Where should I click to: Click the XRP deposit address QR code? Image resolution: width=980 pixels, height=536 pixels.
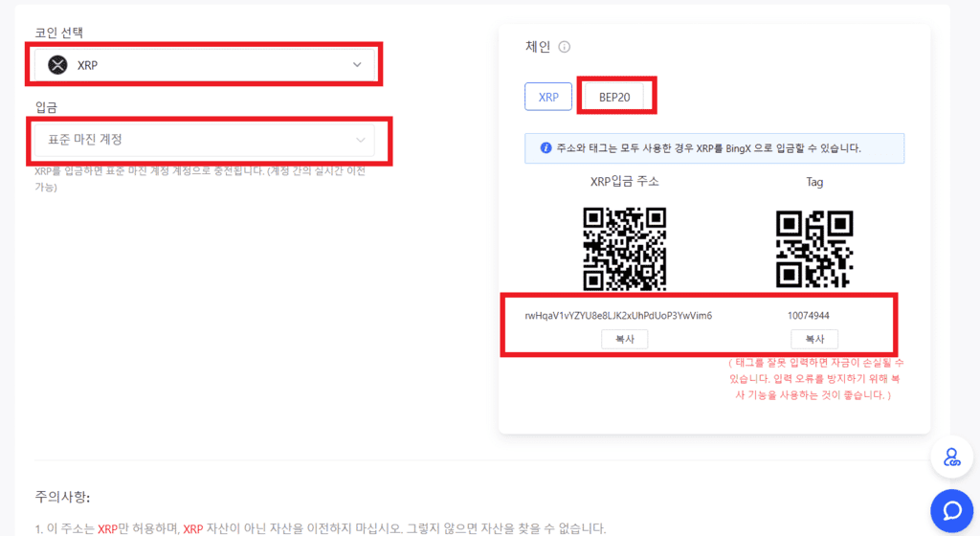(624, 249)
